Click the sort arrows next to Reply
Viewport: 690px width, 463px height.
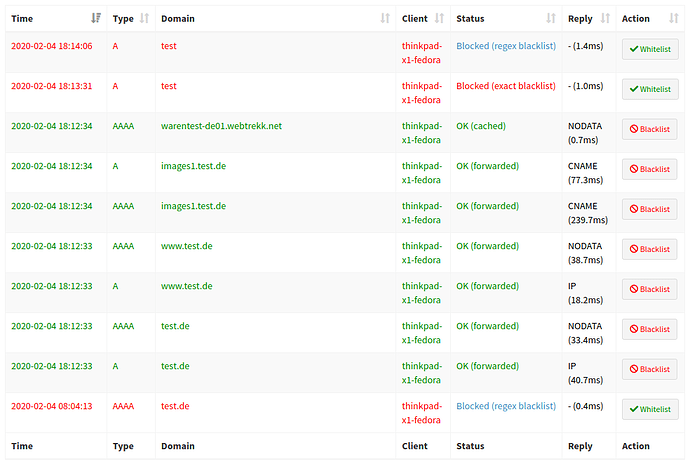[604, 18]
